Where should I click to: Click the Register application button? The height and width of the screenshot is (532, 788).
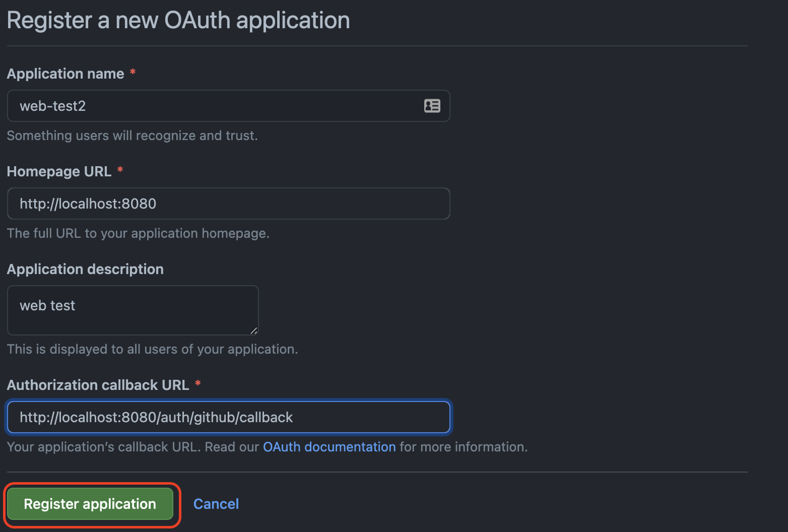click(90, 504)
